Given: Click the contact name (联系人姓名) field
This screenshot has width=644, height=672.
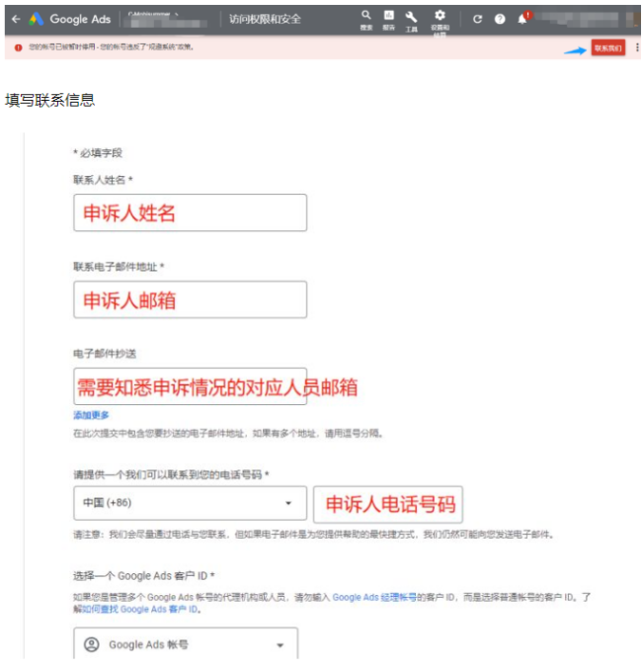Looking at the screenshot, I should [190, 212].
